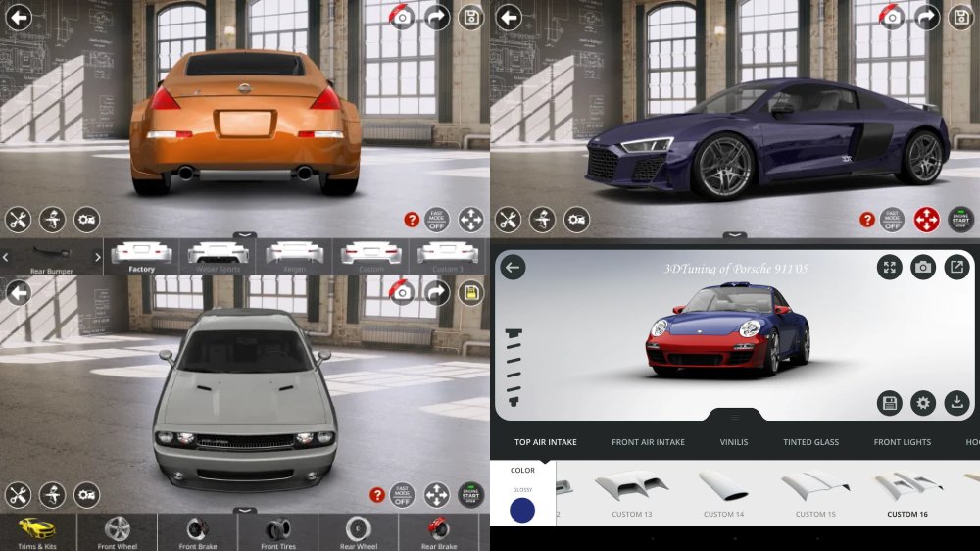Viewport: 980px width, 551px height.
Task: Collapse the parts tray in the Nissan panel
Action: [245, 235]
